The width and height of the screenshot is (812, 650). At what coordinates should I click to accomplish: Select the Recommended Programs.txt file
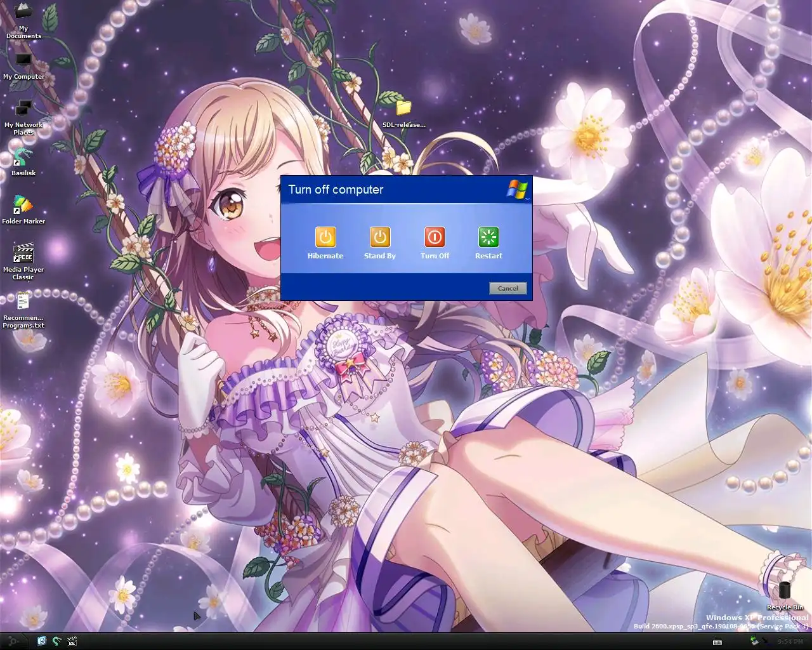coord(23,310)
